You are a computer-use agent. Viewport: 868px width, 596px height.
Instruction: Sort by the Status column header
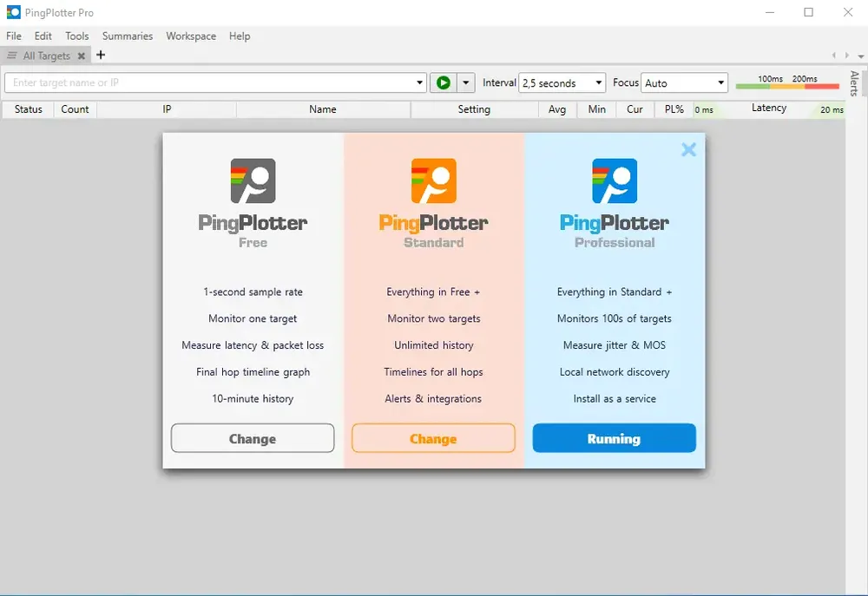[29, 109]
